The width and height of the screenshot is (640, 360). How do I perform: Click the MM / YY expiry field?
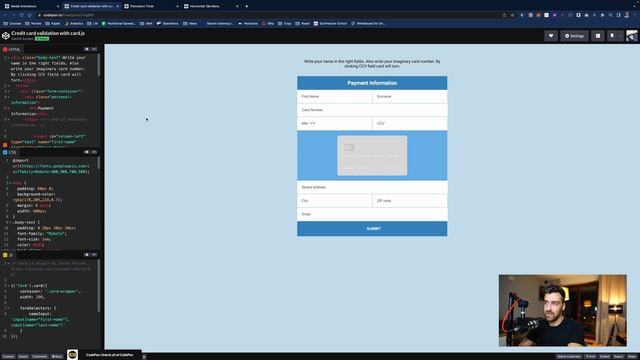pos(334,123)
